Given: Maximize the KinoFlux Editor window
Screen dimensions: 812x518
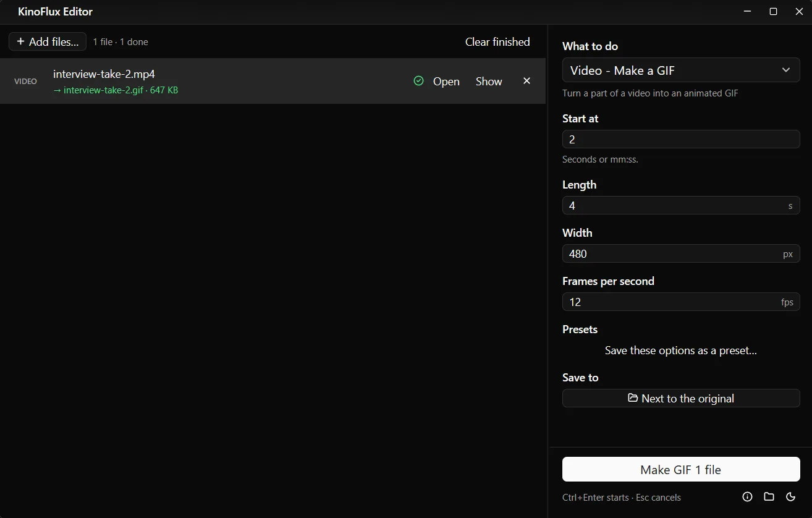Looking at the screenshot, I should tap(773, 12).
